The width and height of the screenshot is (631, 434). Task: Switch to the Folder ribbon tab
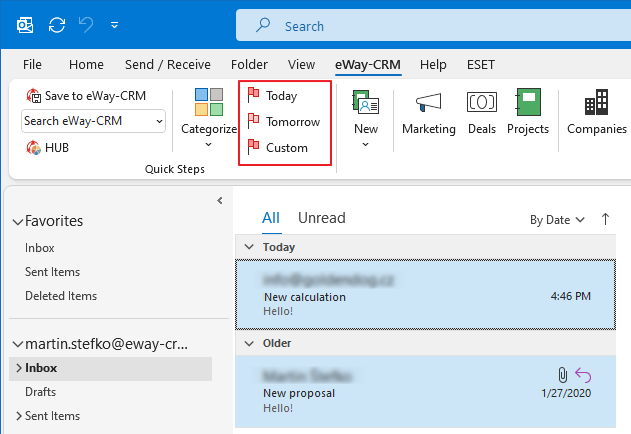tap(249, 64)
